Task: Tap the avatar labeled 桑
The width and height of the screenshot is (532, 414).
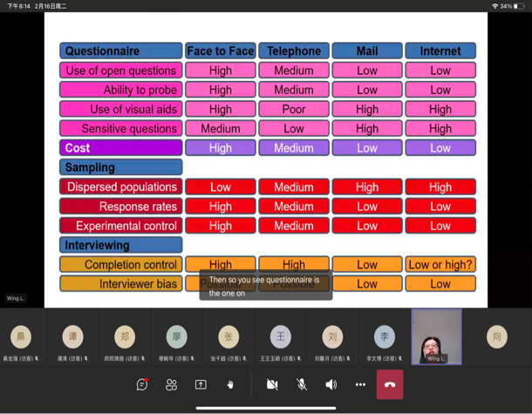Action: (22, 336)
